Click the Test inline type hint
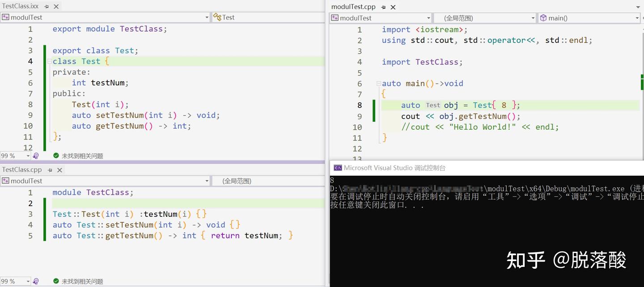This screenshot has width=644, height=287. click(433, 106)
